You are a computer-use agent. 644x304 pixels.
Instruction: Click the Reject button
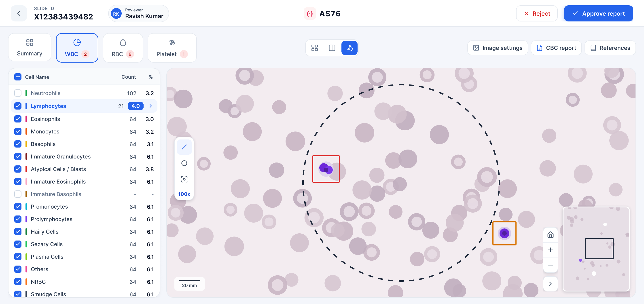click(536, 13)
